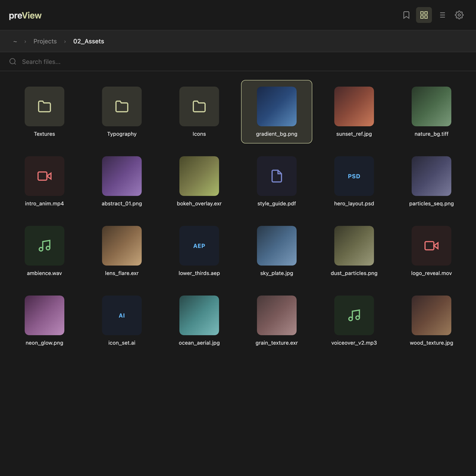Click the 'grain_texture.exr' file name

pyautogui.click(x=277, y=343)
